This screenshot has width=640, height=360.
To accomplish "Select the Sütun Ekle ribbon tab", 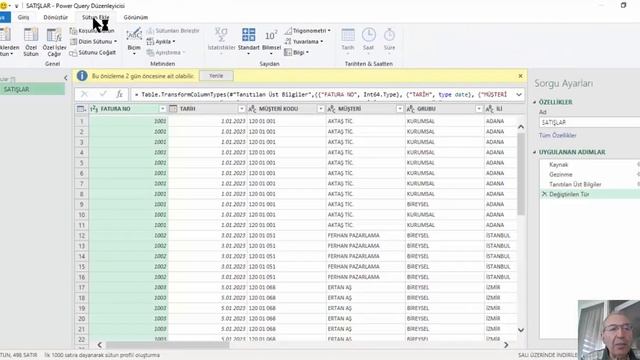I will click(x=96, y=17).
